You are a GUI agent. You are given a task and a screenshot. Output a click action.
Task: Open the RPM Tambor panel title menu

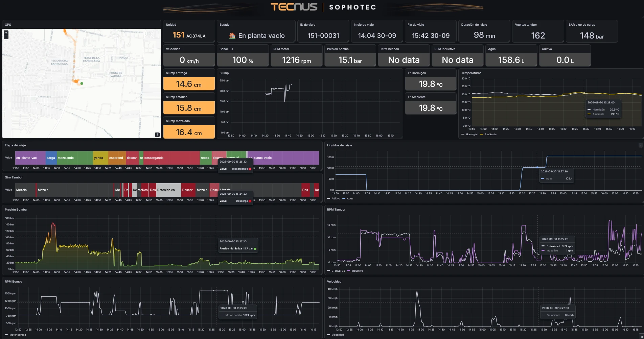point(336,210)
